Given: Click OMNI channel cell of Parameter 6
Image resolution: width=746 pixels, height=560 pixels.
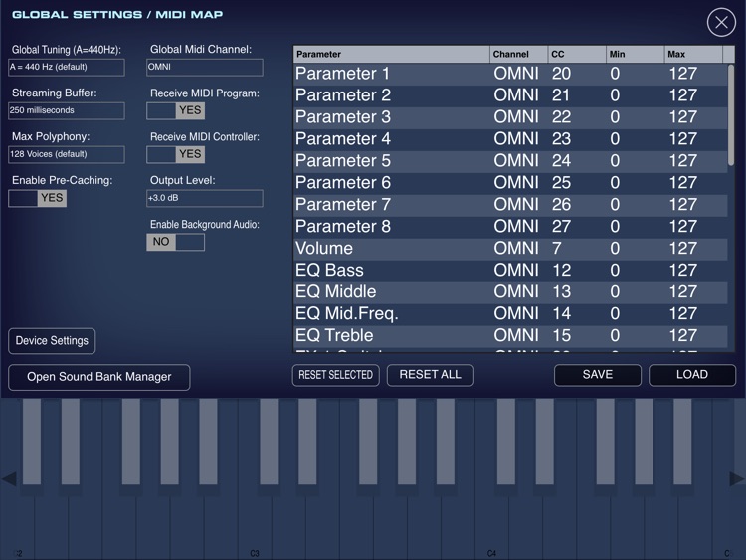Looking at the screenshot, I should pyautogui.click(x=516, y=183).
